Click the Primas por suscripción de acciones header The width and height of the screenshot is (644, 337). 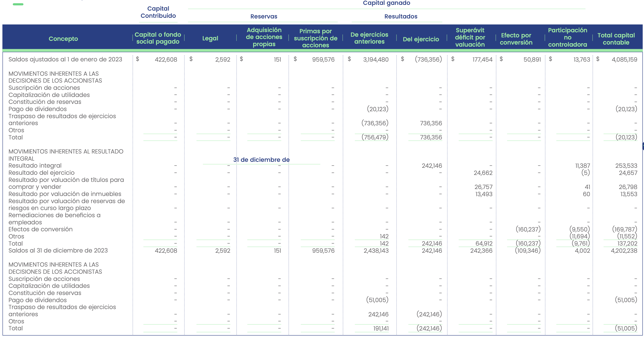[x=316, y=38]
